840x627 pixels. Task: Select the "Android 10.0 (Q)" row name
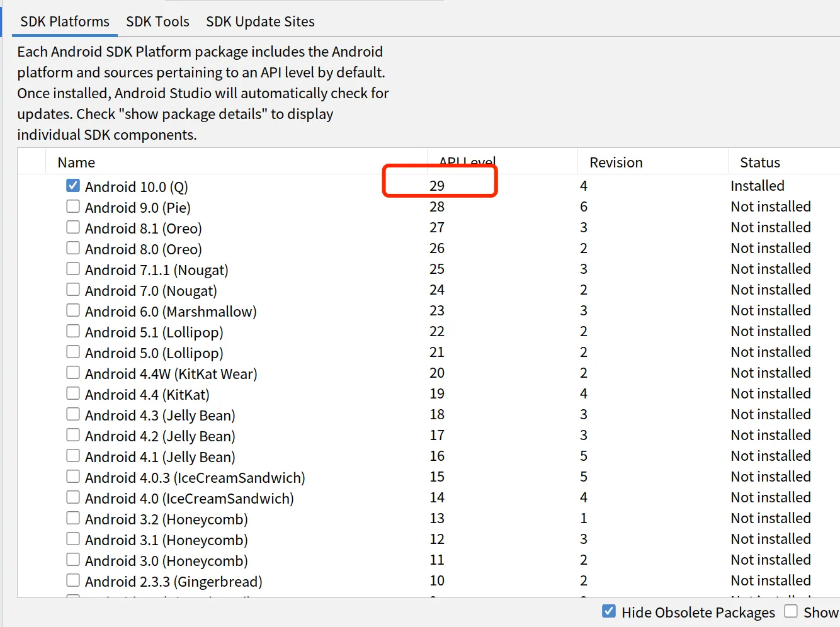(137, 187)
